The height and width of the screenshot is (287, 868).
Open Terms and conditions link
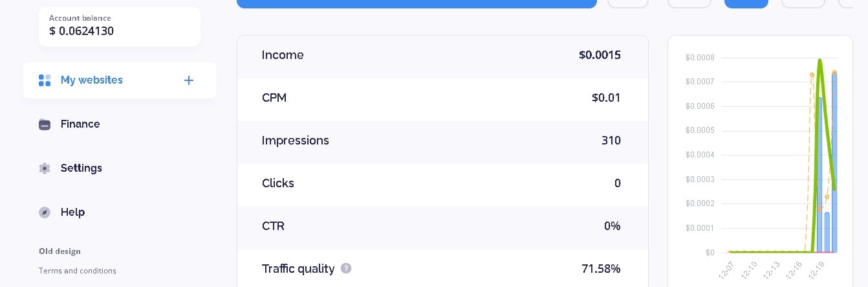(78, 271)
